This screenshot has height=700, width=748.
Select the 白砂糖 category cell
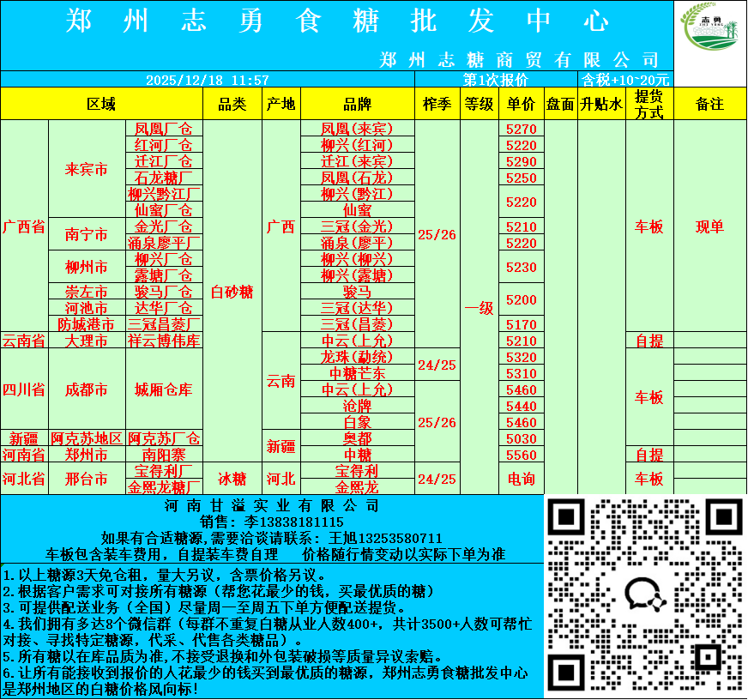(232, 292)
